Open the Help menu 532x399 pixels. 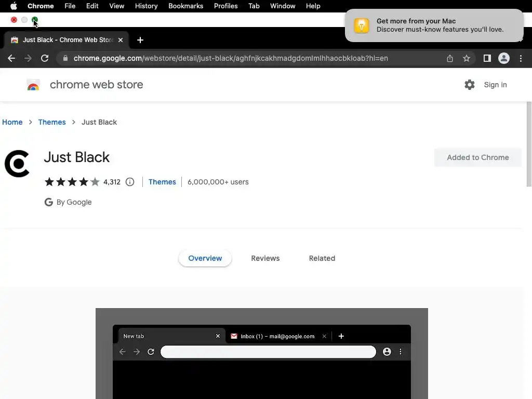pos(313,6)
